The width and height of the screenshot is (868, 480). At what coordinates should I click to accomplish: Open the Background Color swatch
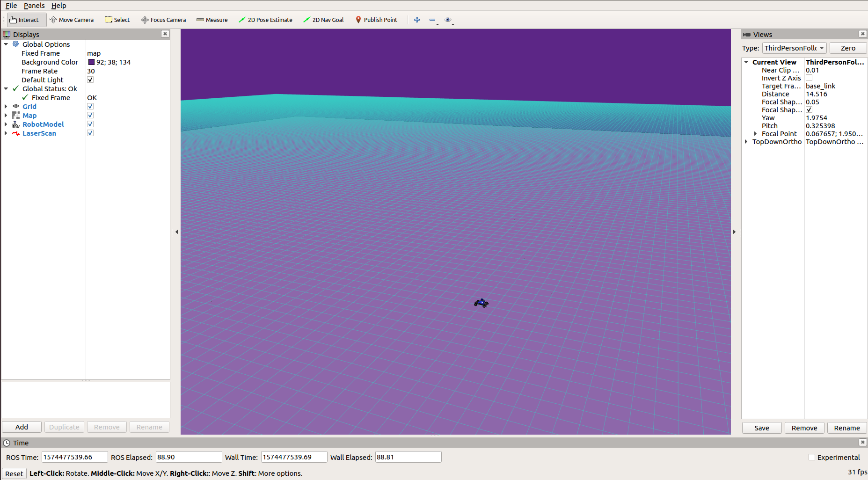point(91,62)
